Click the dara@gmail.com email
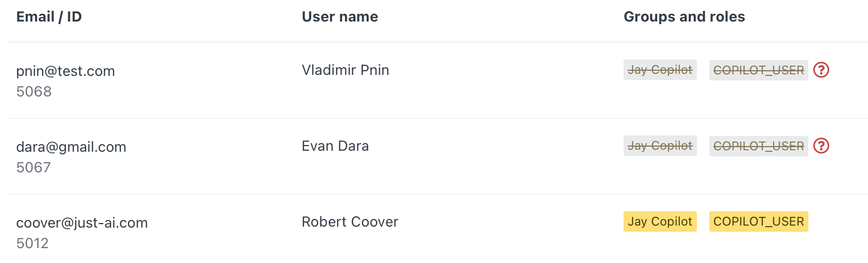The width and height of the screenshot is (868, 263). 71,147
